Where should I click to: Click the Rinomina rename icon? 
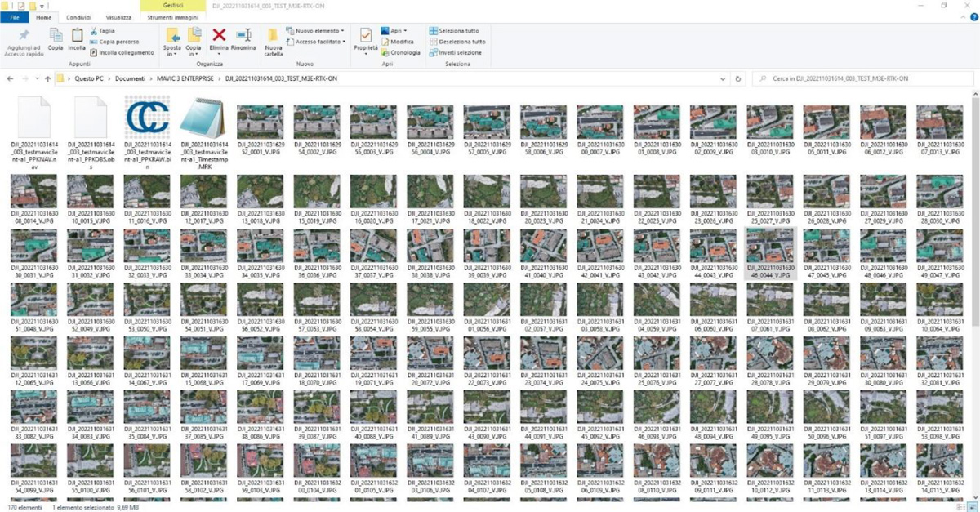pos(244,34)
